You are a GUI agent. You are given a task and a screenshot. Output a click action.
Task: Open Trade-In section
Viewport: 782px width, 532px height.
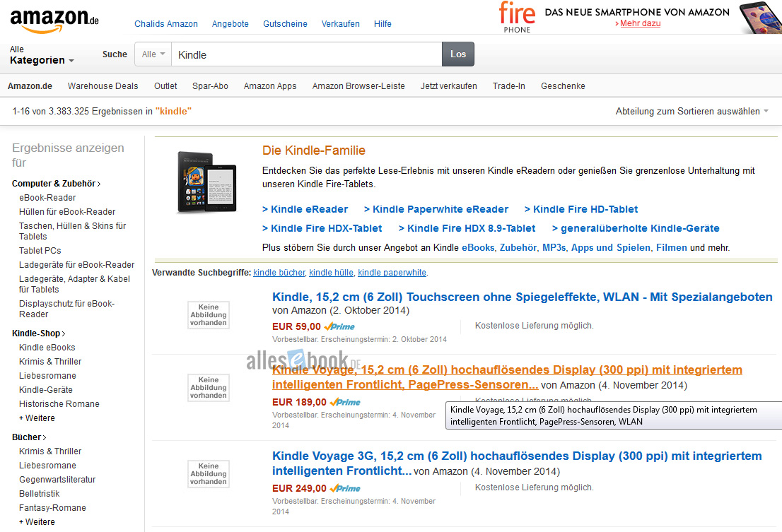click(x=508, y=86)
